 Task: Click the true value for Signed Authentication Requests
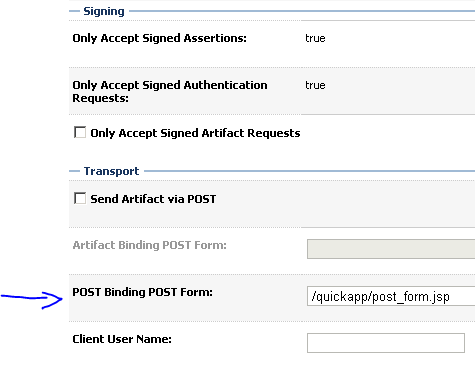[315, 85]
